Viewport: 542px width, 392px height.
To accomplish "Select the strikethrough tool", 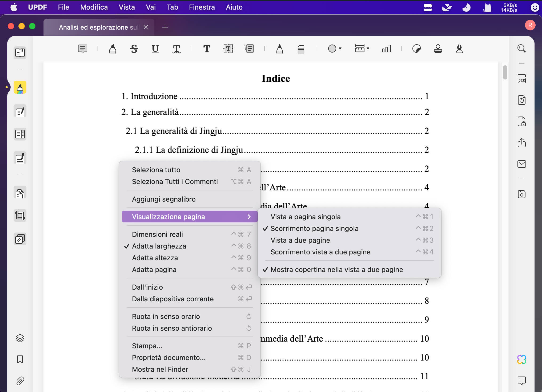I will [134, 49].
